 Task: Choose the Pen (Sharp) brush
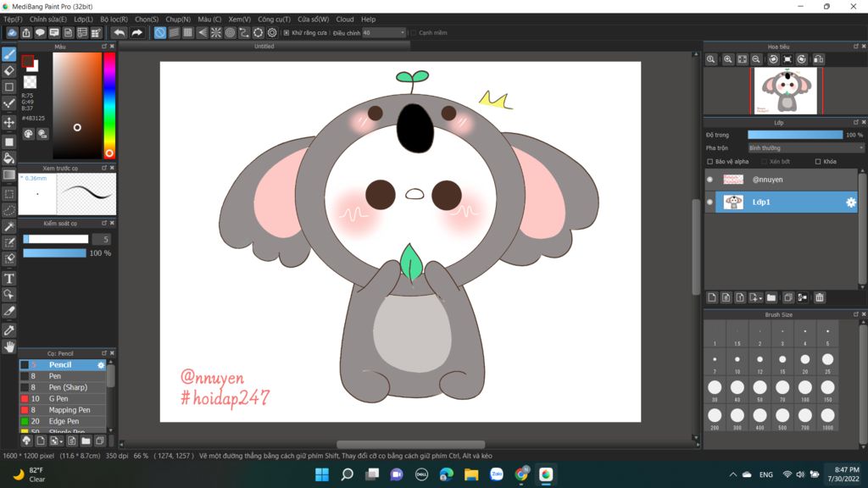[x=63, y=387]
